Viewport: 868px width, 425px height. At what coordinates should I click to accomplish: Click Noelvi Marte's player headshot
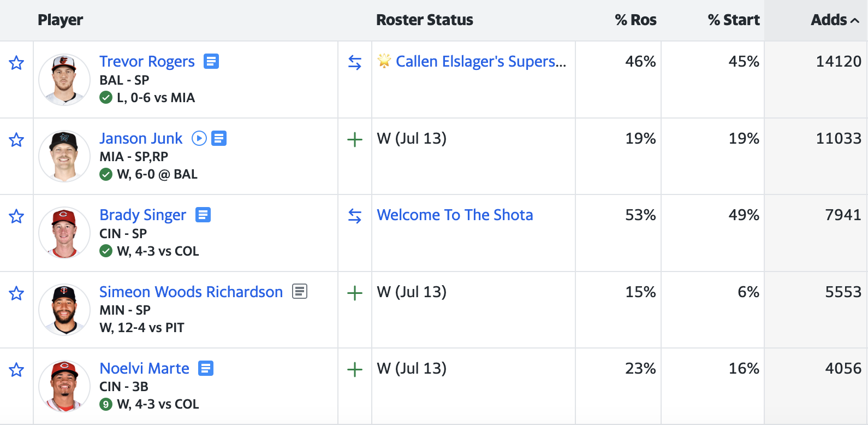click(64, 386)
